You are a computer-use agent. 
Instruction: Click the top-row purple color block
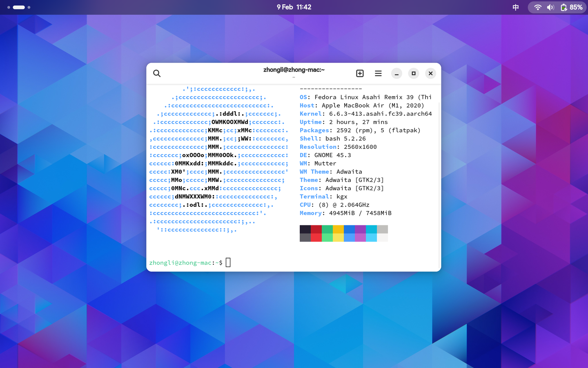coord(360,229)
